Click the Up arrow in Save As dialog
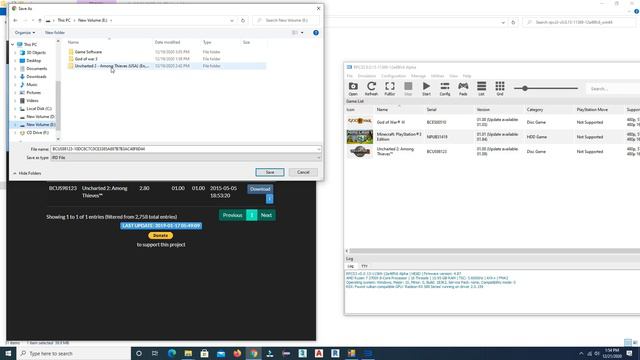The height and width of the screenshot is (360, 640). (x=40, y=20)
